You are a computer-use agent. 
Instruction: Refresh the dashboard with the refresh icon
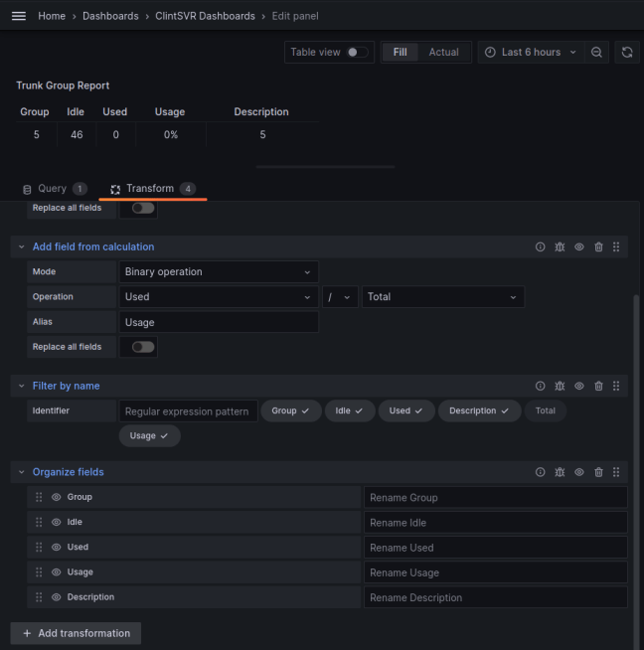pos(626,53)
